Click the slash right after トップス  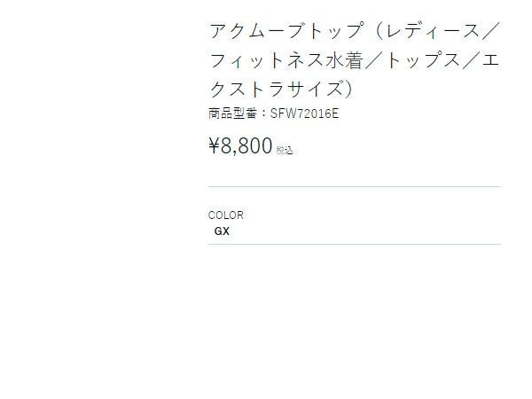tap(474, 61)
